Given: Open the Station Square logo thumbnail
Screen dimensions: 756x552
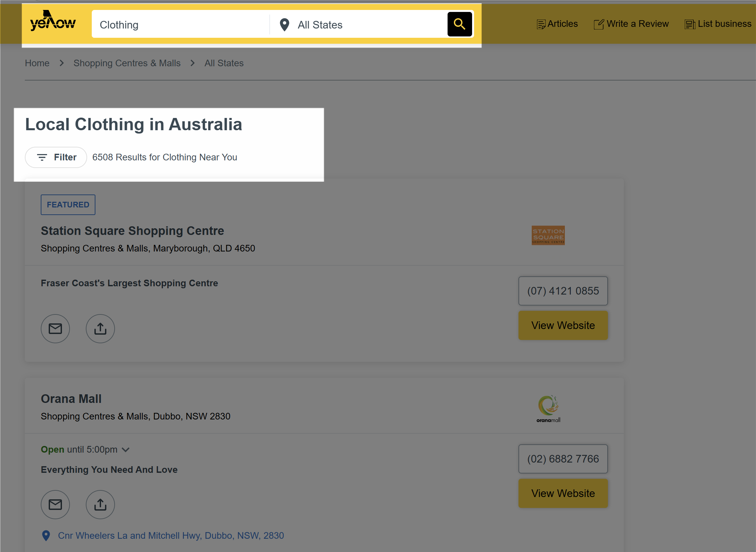Looking at the screenshot, I should (548, 235).
